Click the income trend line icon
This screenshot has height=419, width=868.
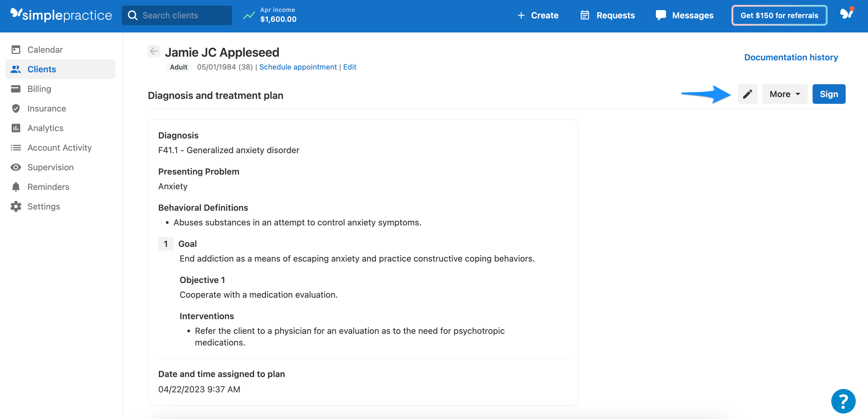click(249, 15)
